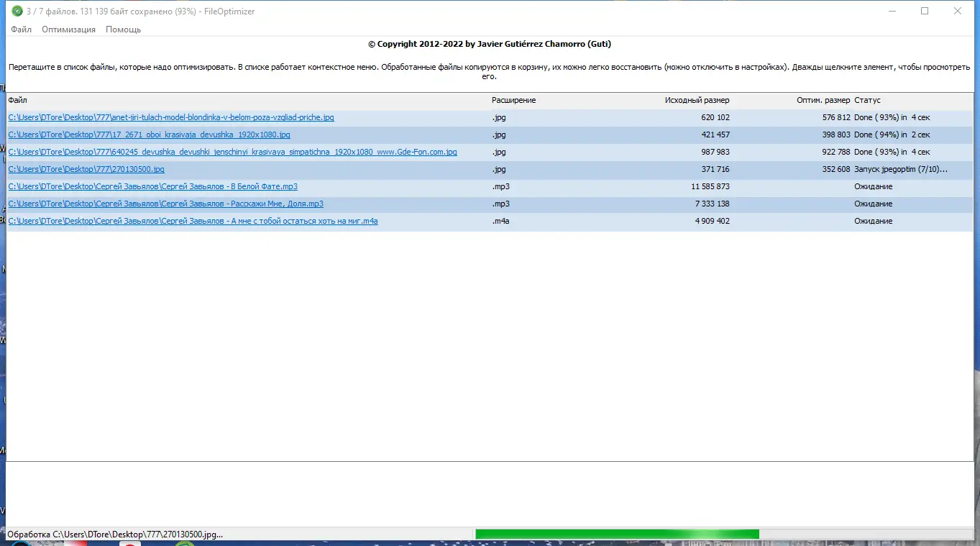The width and height of the screenshot is (980, 546).
Task: Click the optimized size value 398 803
Action: 836,135
